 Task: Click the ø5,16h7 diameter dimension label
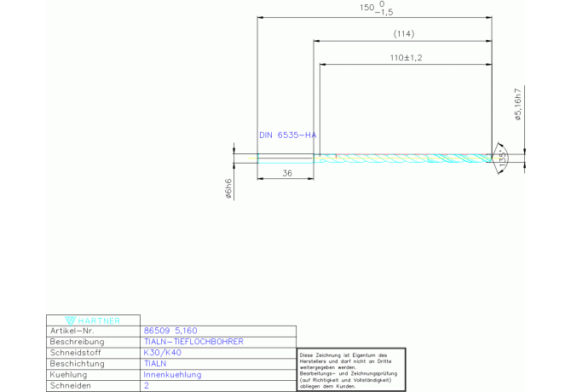(x=517, y=106)
